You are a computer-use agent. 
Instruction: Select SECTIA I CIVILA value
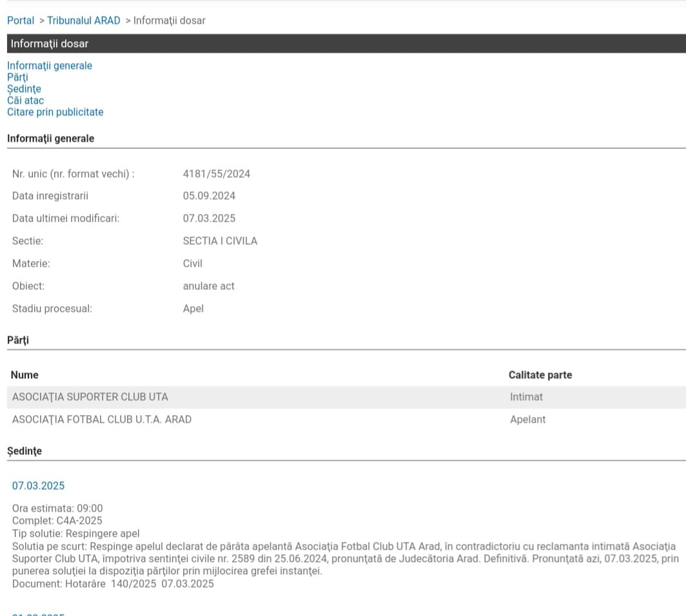(220, 241)
